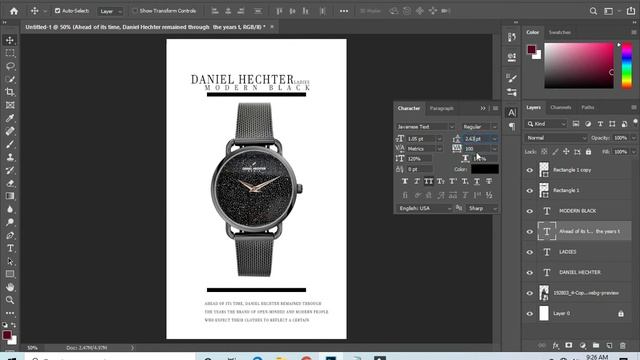Image resolution: width=640 pixels, height=360 pixels.
Task: Hide the LADIES text layer
Action: click(529, 252)
